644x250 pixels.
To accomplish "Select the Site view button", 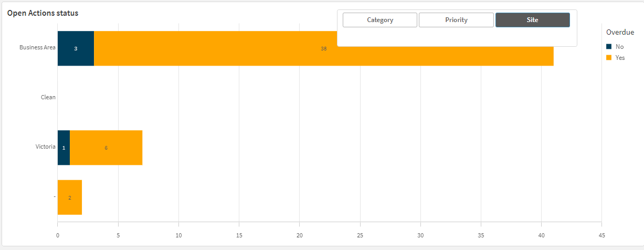I will [x=532, y=20].
